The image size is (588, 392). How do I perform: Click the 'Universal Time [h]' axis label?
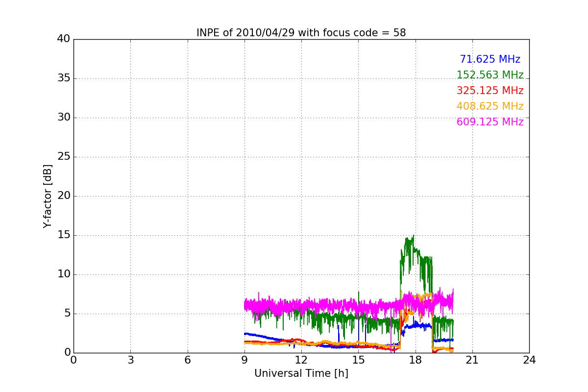coord(301,373)
